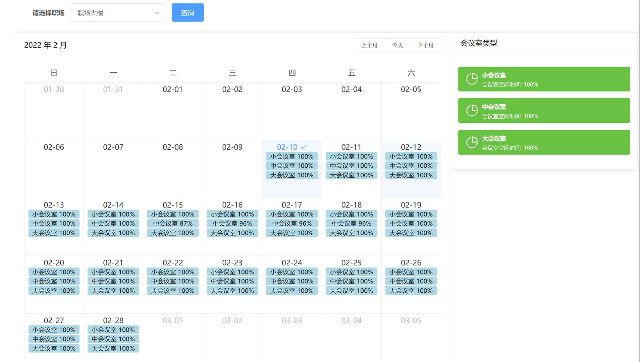Click 中会议室 96% tag on 02-18

tap(351, 224)
